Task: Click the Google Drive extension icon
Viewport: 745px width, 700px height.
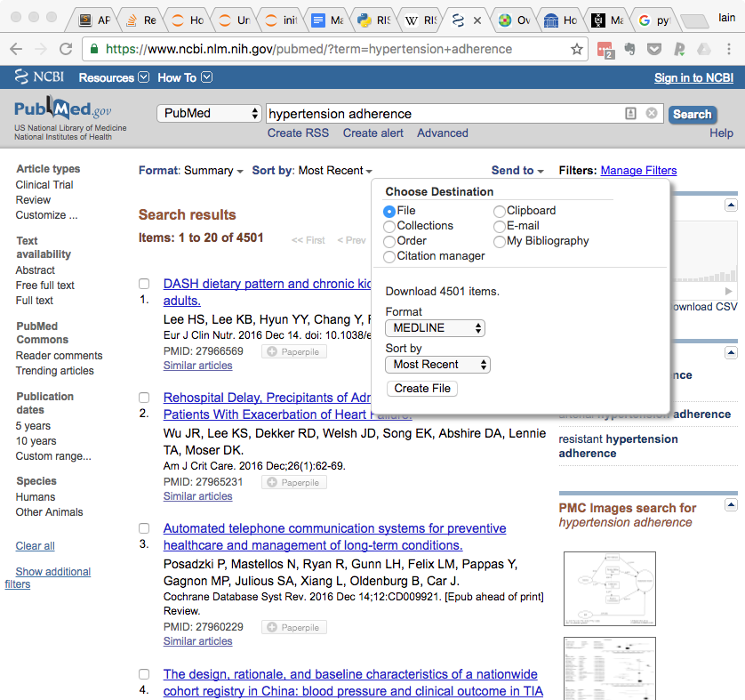Action: coord(704,49)
